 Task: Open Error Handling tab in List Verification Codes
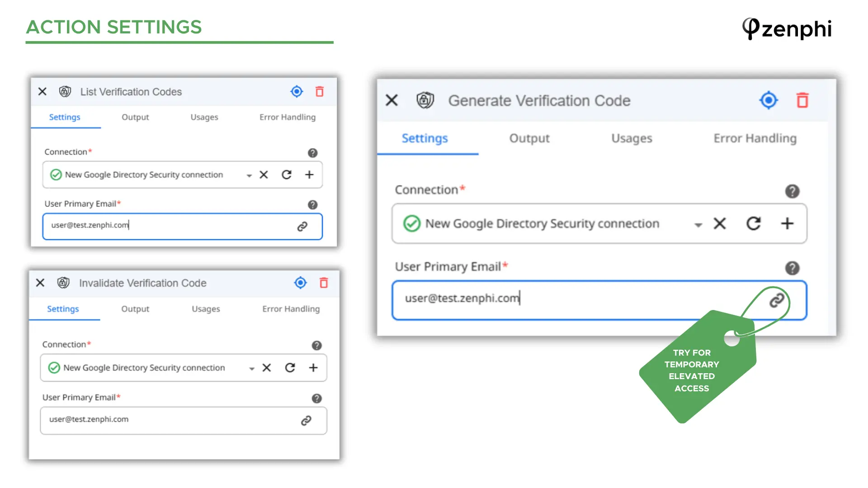pos(288,117)
